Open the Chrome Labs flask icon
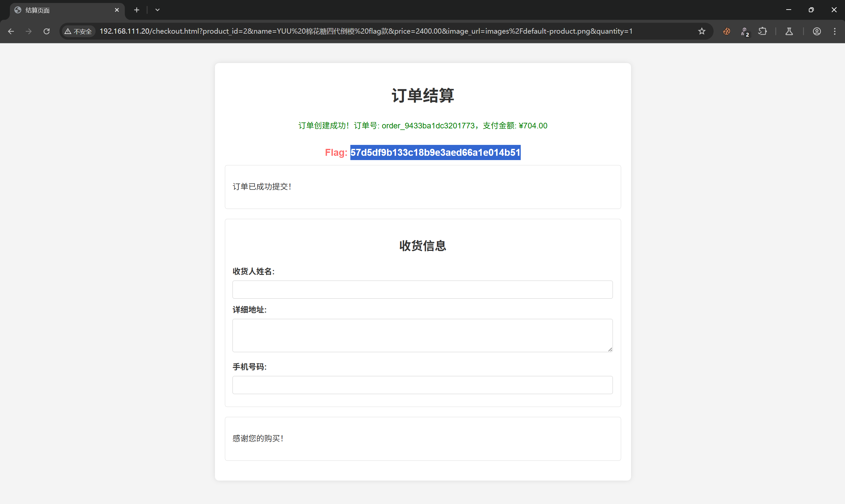845x504 pixels. [789, 31]
